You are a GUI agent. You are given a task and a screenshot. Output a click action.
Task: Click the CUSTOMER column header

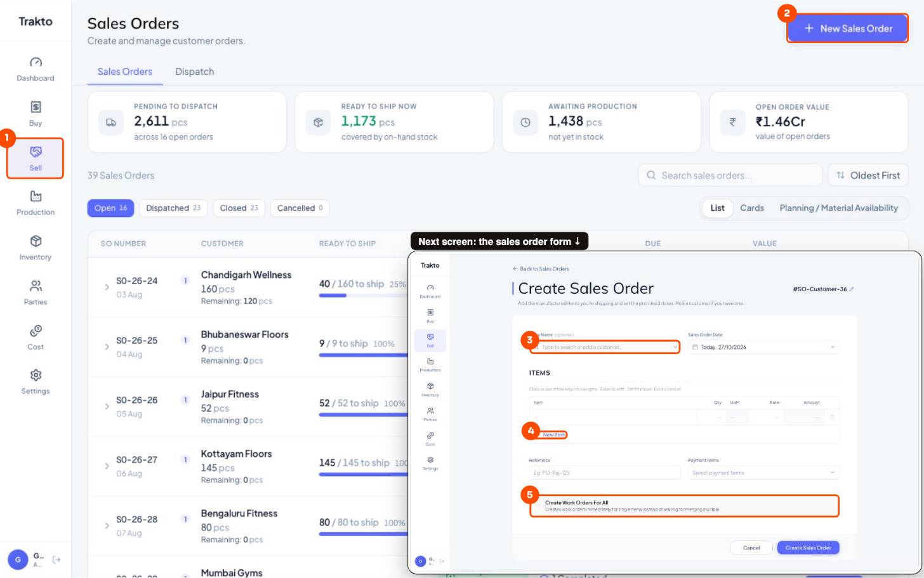(222, 244)
